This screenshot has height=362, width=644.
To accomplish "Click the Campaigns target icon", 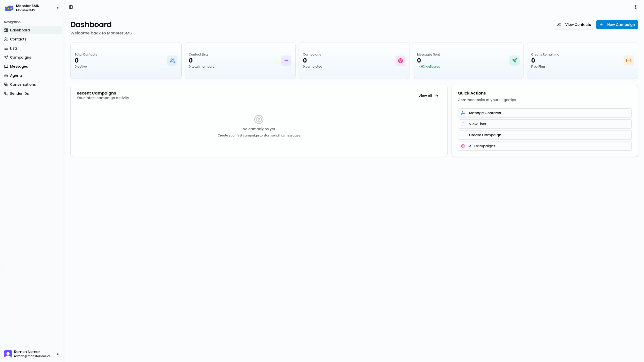I will [x=400, y=61].
